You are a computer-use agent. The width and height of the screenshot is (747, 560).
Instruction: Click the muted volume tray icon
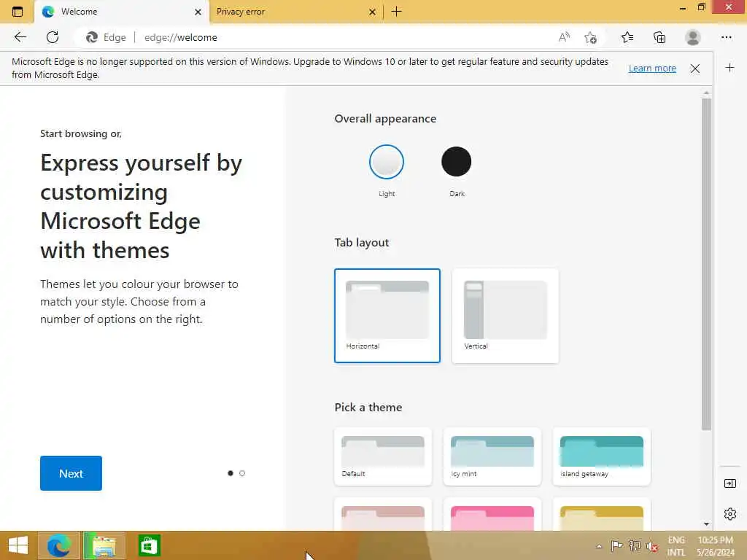click(x=651, y=546)
